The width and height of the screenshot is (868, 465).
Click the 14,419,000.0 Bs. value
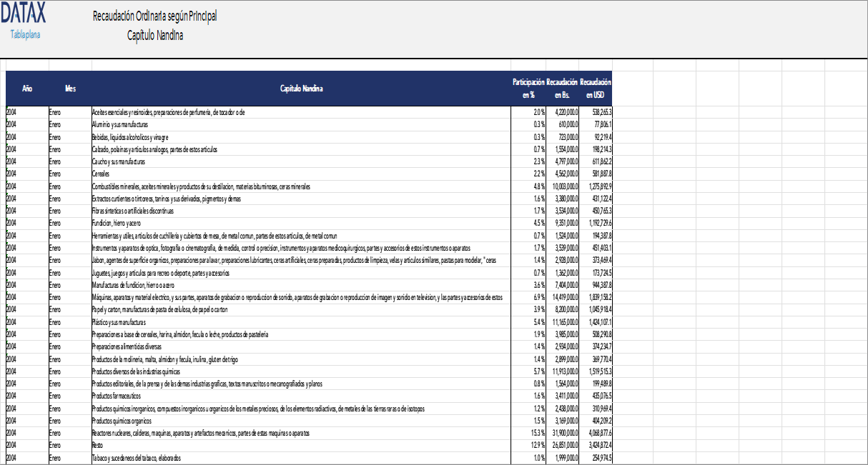tap(564, 297)
